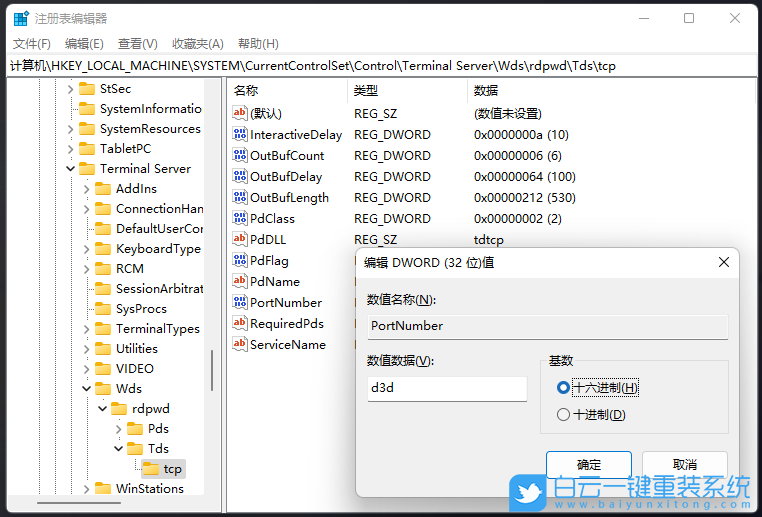Click the SysProcs folder icon
The height and width of the screenshot is (517, 762).
103,309
